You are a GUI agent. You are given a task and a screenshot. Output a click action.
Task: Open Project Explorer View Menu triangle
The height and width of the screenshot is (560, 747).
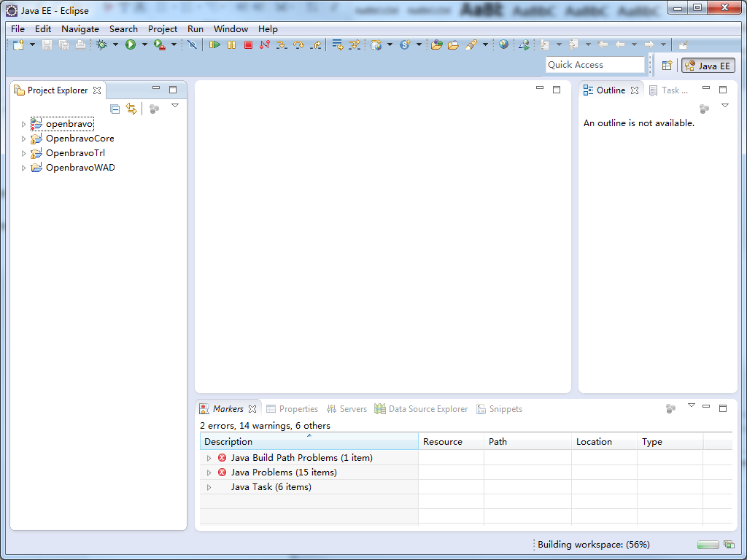(175, 106)
